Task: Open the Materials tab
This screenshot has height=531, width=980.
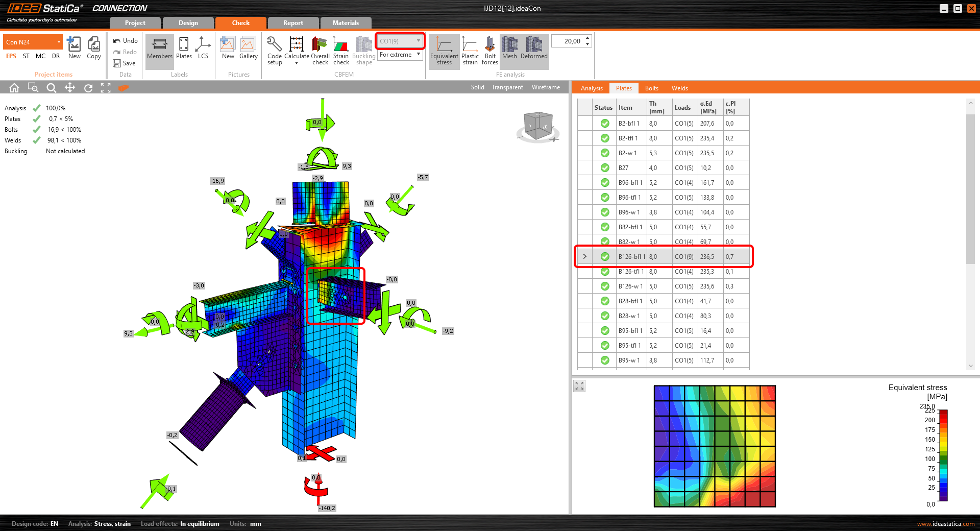Action: pyautogui.click(x=346, y=23)
